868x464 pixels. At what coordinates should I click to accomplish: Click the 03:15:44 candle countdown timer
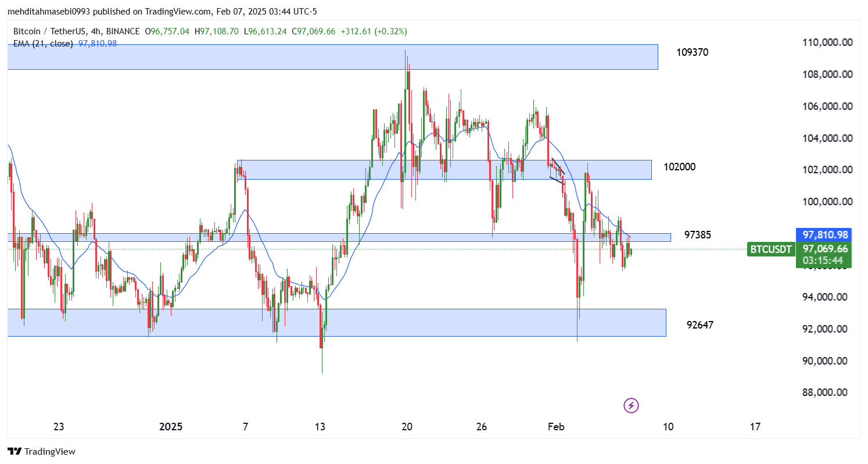(824, 260)
